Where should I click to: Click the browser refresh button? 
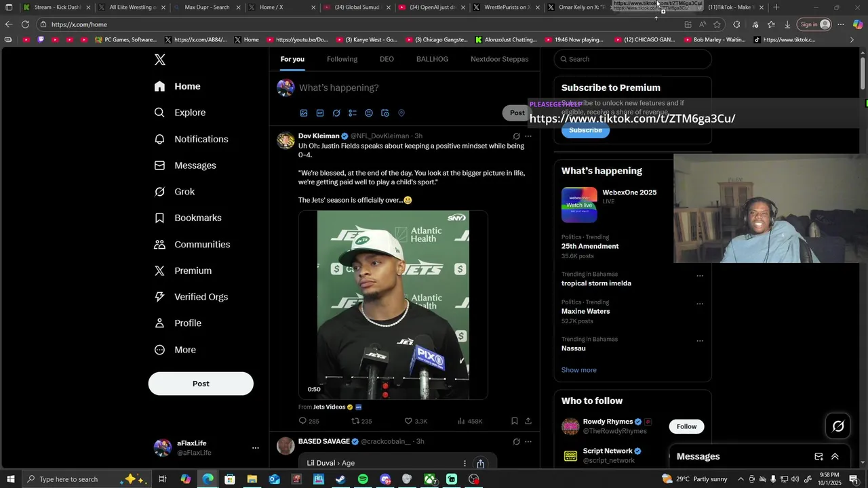(x=25, y=24)
